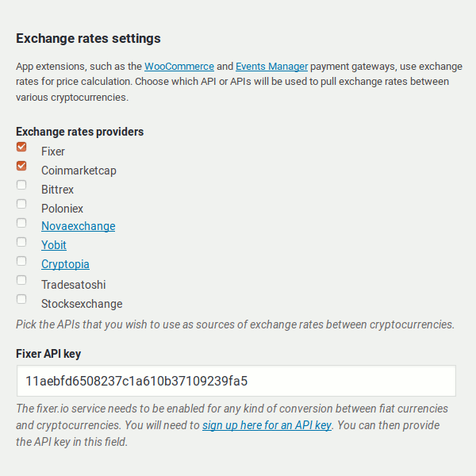
Task: Click the Stocksexchange label text
Action: (x=82, y=304)
